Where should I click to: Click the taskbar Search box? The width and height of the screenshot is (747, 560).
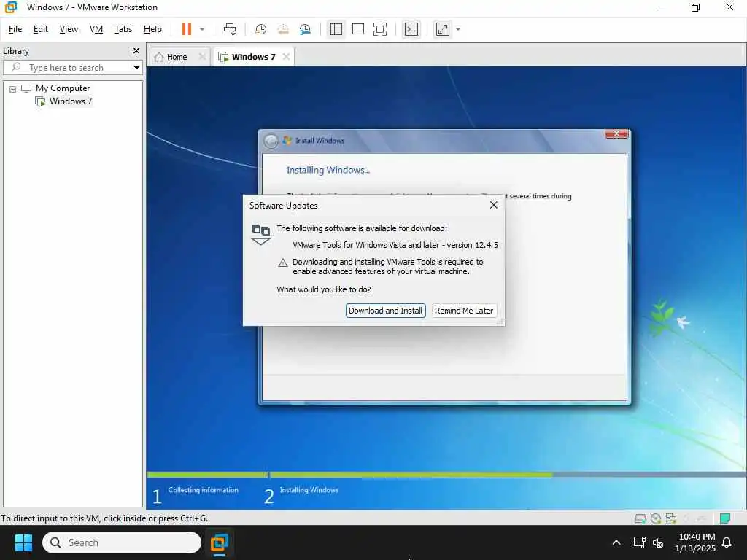(x=122, y=542)
